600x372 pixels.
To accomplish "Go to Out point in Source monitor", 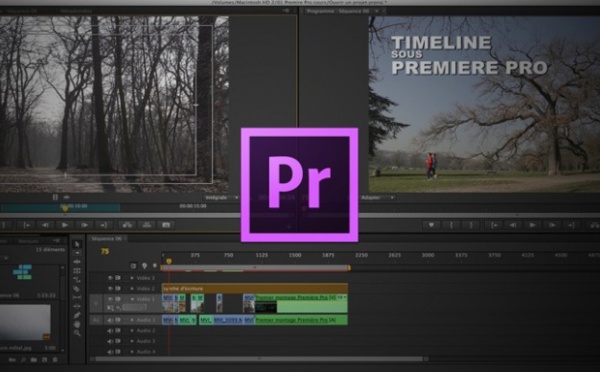I will click(103, 225).
